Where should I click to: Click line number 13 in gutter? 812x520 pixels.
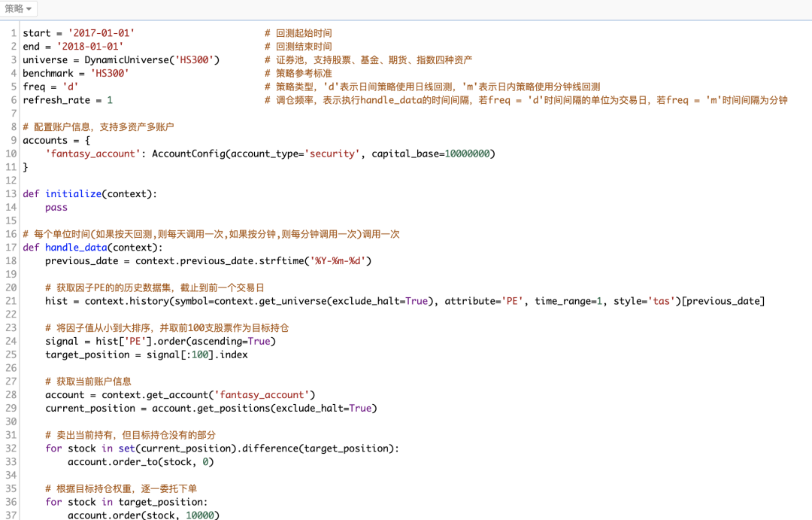(11, 194)
